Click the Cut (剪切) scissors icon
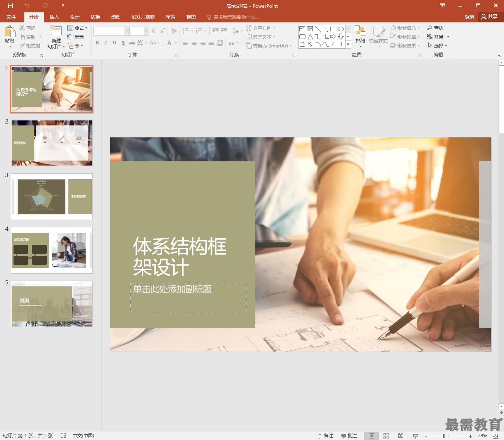Viewport: 504px width, 440px height. [x=22, y=28]
